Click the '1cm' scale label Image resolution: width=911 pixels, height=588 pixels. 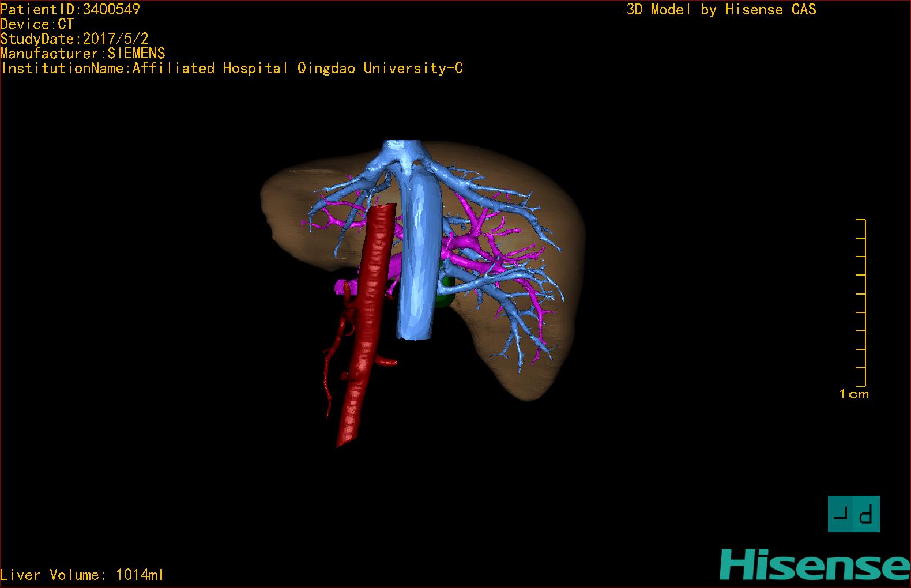[x=854, y=394]
